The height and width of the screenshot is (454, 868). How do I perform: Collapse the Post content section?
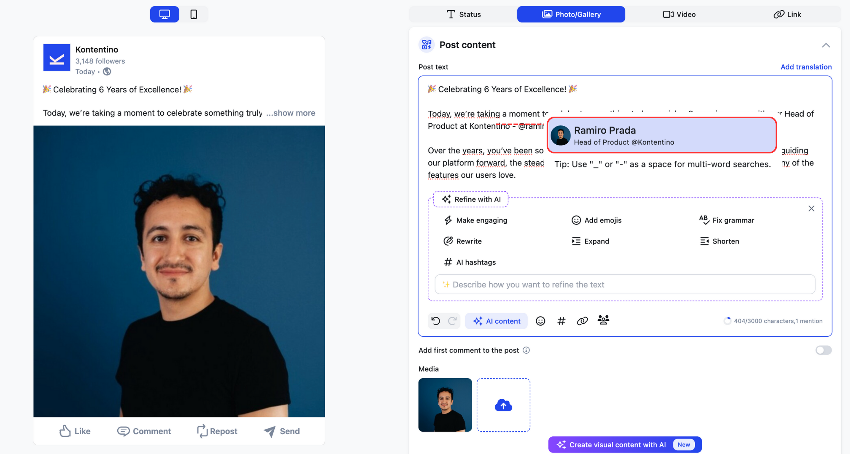(826, 45)
